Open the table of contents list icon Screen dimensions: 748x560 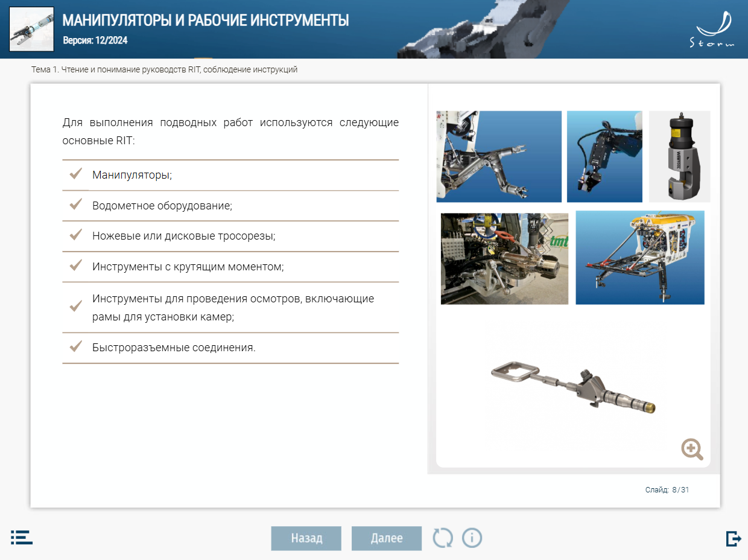tap(22, 537)
